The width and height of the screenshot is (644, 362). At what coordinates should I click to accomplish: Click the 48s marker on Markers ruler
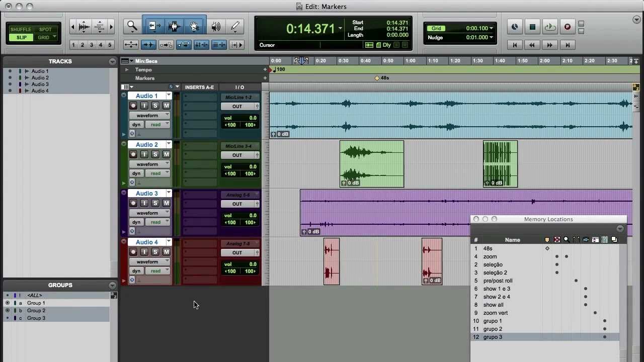(377, 78)
